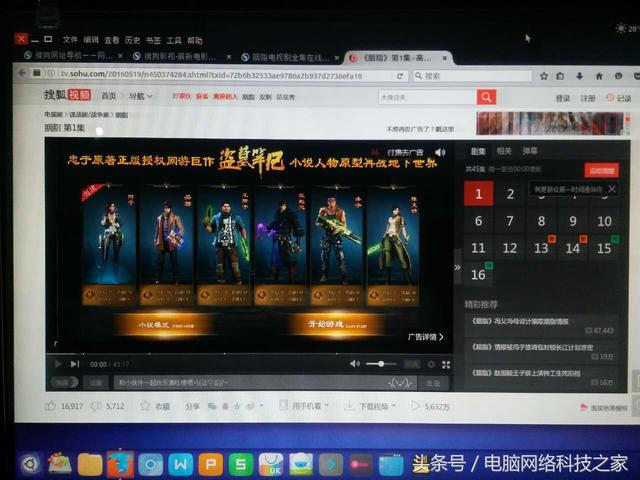This screenshot has height=480, width=640.
Task: Open the 首页 link
Action: pyautogui.click(x=109, y=96)
